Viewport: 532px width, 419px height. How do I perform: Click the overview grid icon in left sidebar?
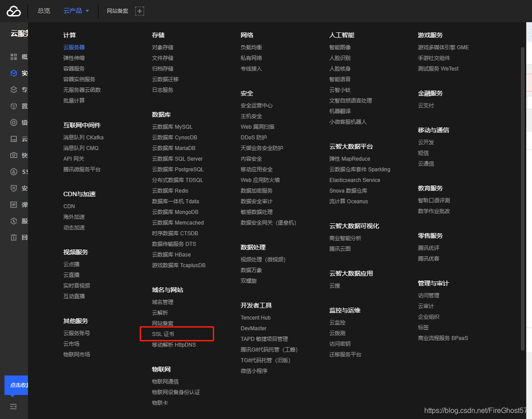click(14, 57)
